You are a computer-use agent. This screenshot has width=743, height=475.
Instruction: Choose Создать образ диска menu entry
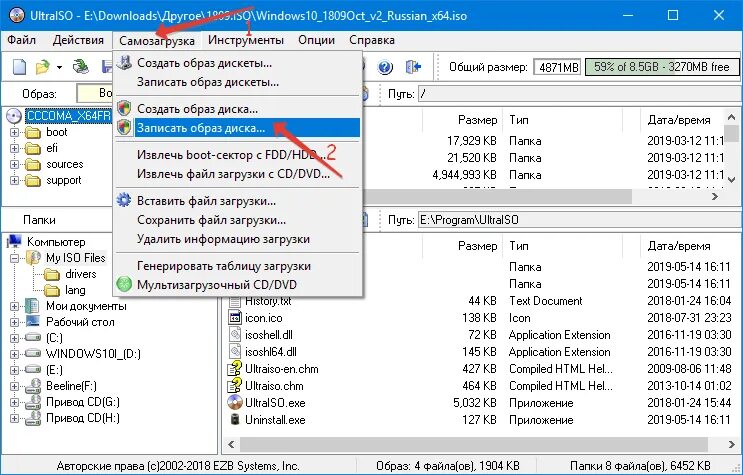click(238, 109)
